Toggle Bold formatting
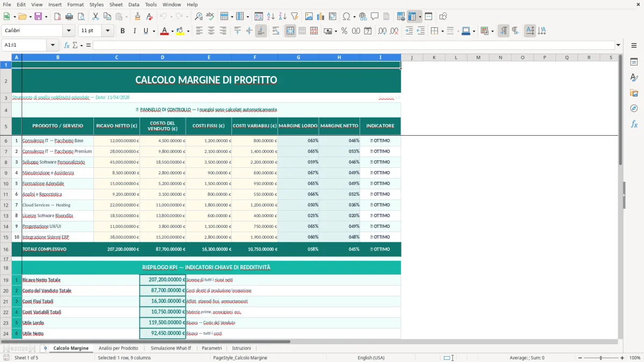This screenshot has height=362, width=644. (x=122, y=31)
